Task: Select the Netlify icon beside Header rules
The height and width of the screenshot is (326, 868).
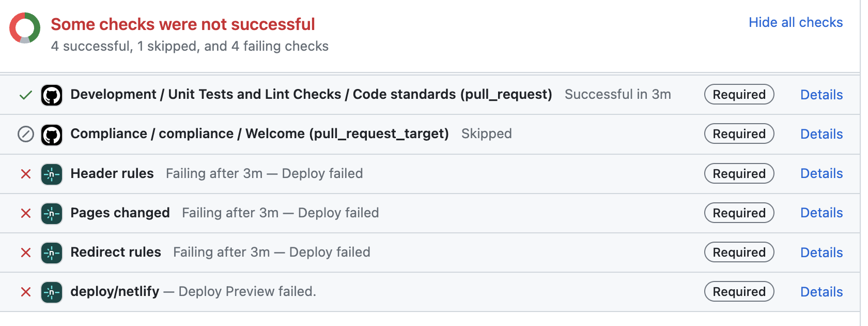Action: [51, 173]
